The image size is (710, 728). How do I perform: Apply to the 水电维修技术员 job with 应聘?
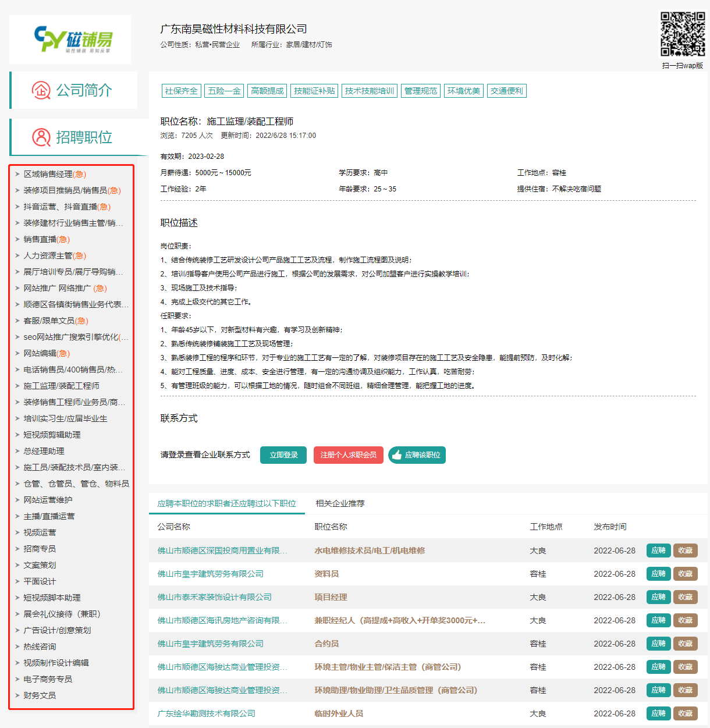[x=658, y=551]
